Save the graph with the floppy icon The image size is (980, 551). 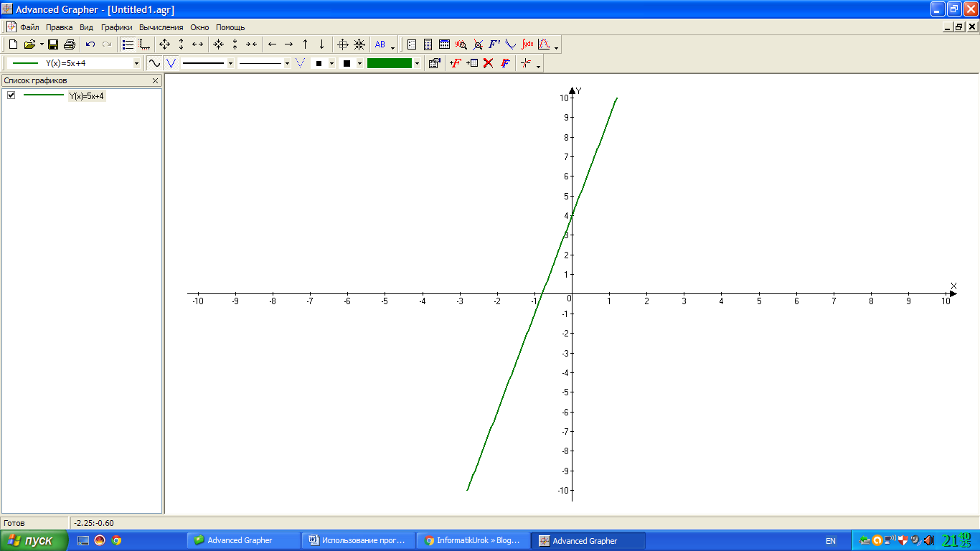53,44
